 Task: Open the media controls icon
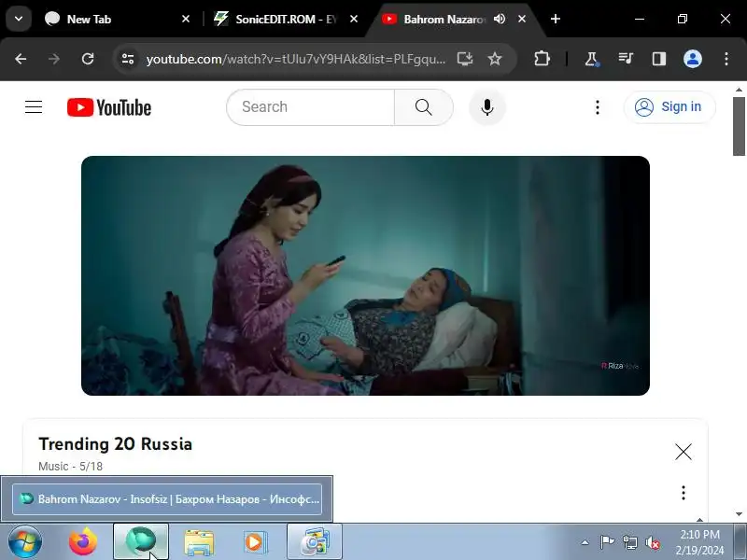[x=626, y=59]
